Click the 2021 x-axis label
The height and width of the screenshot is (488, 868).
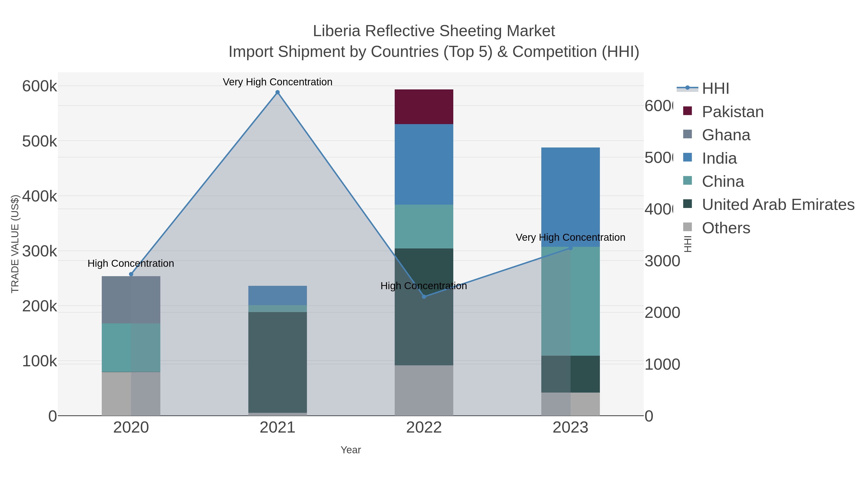278,428
